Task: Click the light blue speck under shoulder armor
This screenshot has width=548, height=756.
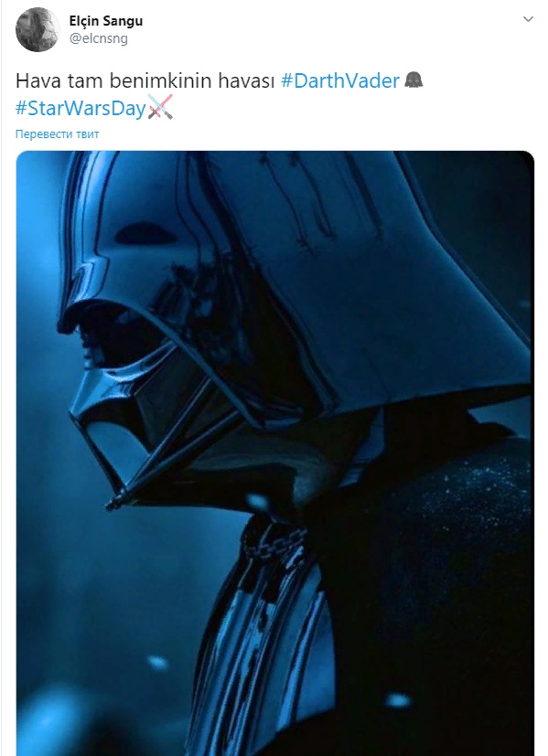Action: click(398, 699)
